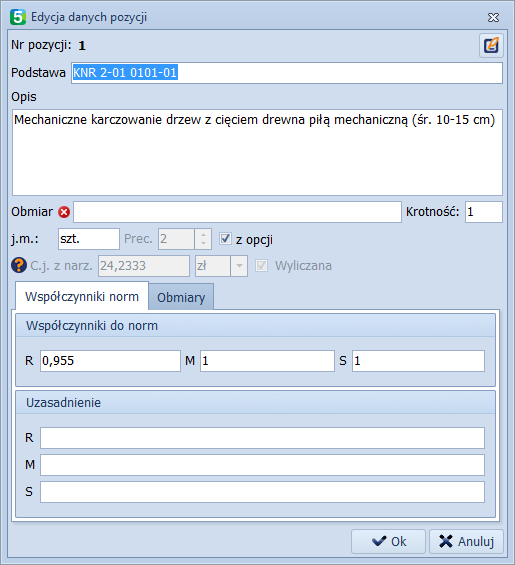The width and height of the screenshot is (515, 565).
Task: Click the Uzasadnienie M justification field
Action: 262,465
